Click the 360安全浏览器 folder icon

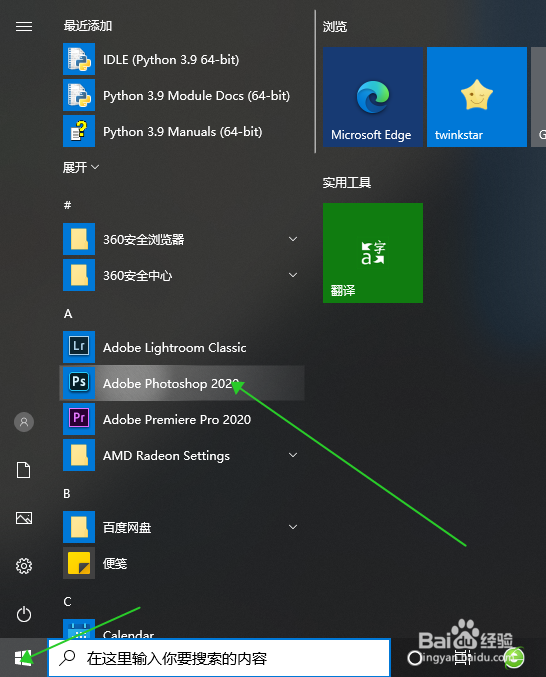pyautogui.click(x=79, y=239)
